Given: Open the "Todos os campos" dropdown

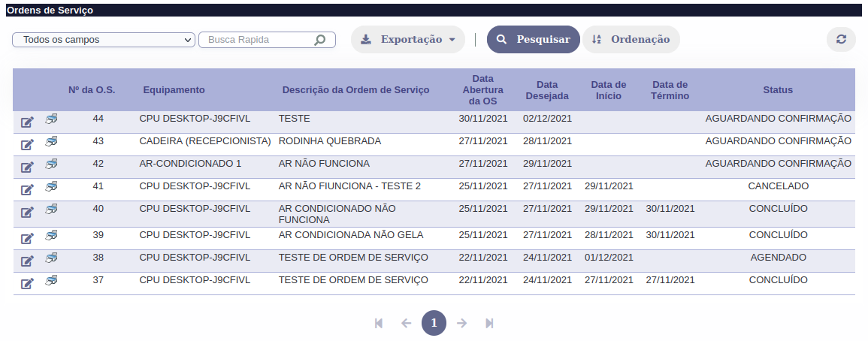Looking at the screenshot, I should point(104,40).
